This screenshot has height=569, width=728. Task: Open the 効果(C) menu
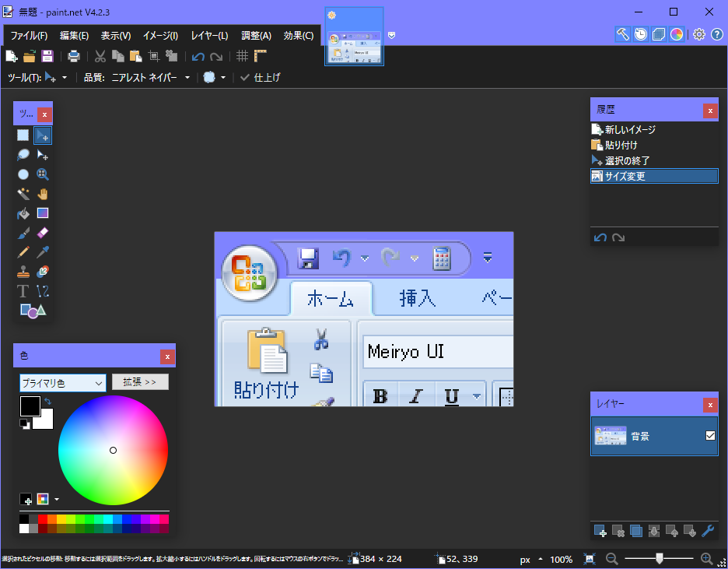(299, 36)
